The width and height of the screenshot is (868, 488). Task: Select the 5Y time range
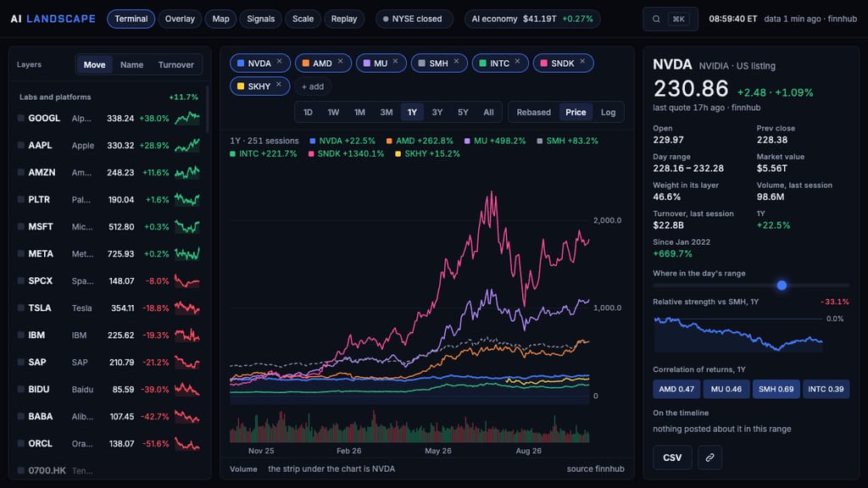tap(463, 113)
